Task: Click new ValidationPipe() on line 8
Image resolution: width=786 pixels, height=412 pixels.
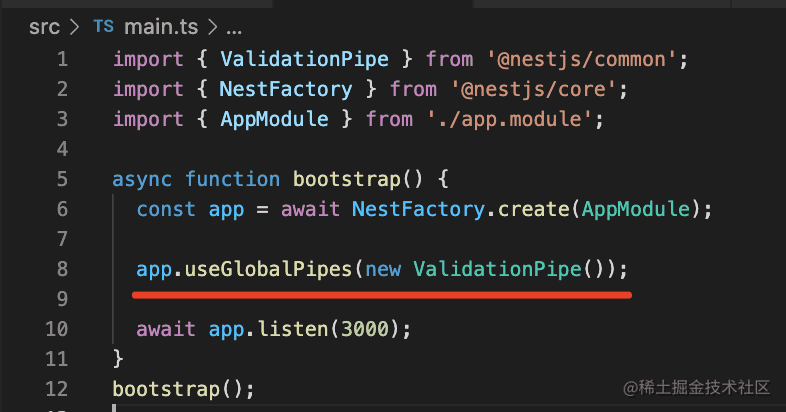Action: 488,269
